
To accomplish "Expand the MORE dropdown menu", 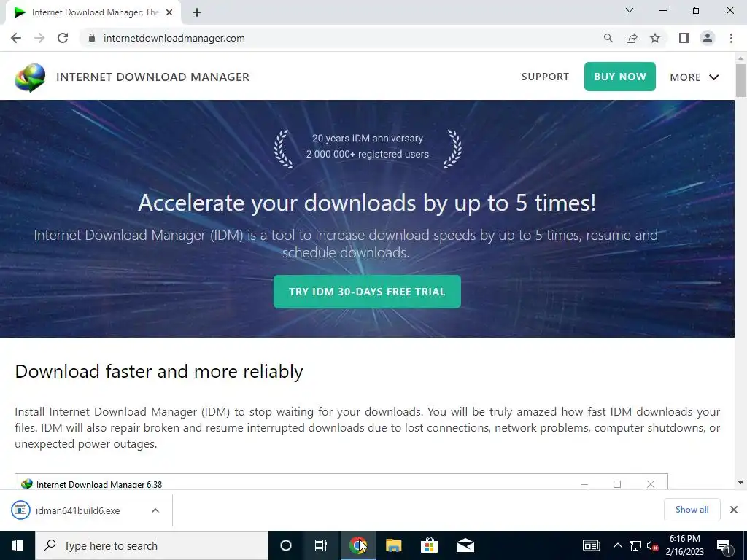I will tap(694, 77).
